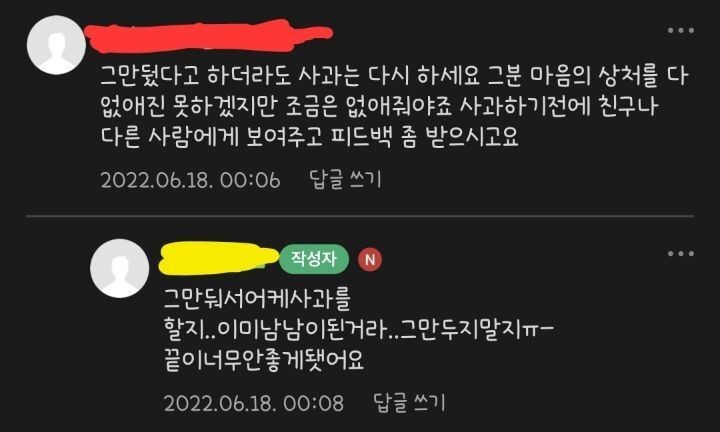This screenshot has width=720, height=432.
Task: Click 답글 쓰기 under the 00:06 comment
Action: coord(345,180)
